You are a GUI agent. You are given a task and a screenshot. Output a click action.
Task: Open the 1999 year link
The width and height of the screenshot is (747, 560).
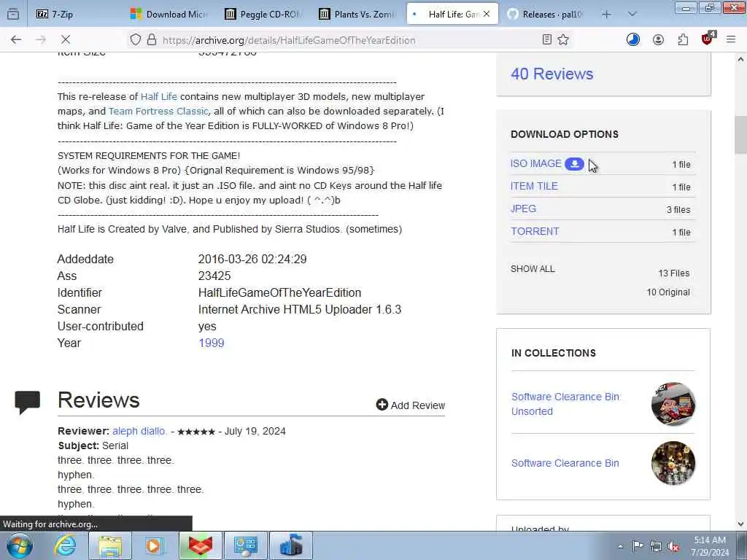pyautogui.click(x=211, y=343)
